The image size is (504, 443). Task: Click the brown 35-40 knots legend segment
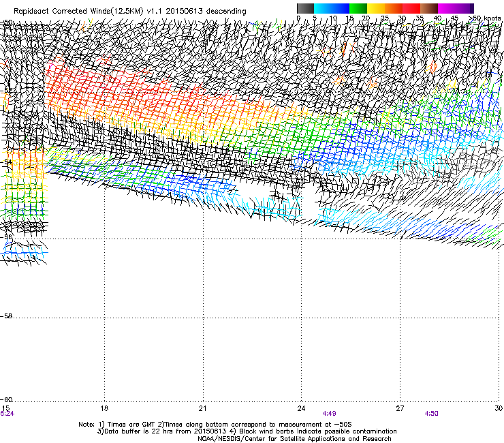coord(429,8)
